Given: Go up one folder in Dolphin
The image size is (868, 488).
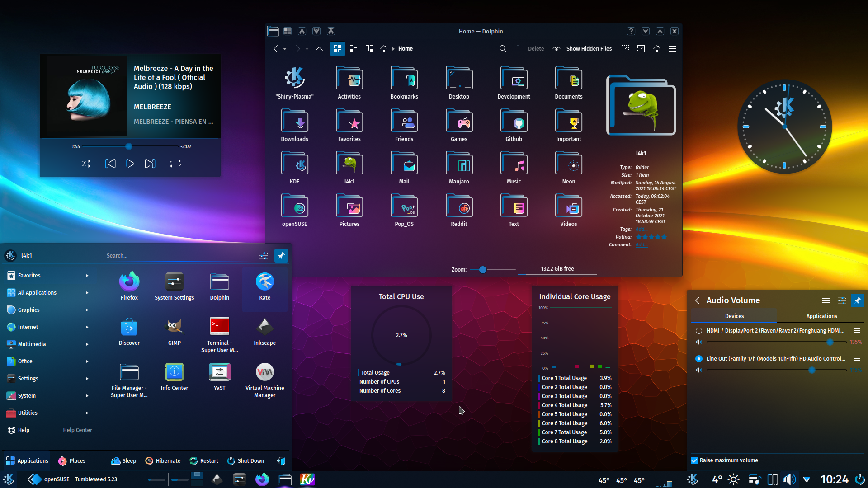Looking at the screenshot, I should 319,49.
